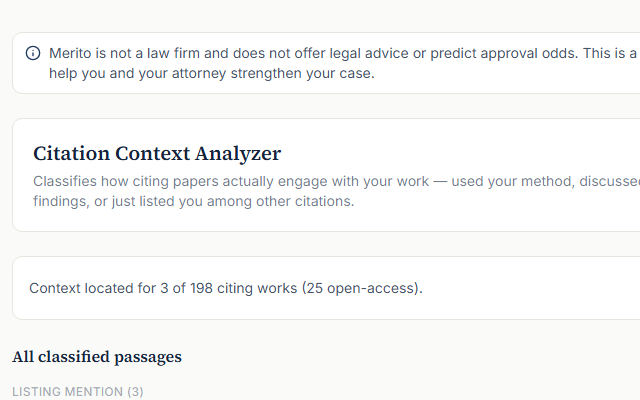Click 'strengthen your case' in the disclaimer
Image resolution: width=640 pixels, height=400 pixels.
pyautogui.click(x=302, y=73)
